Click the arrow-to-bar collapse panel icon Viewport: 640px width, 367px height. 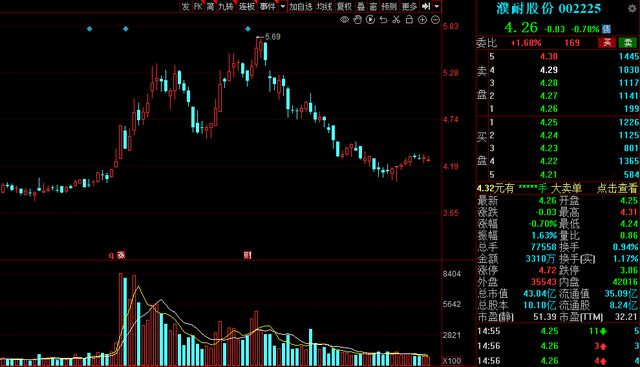(x=426, y=6)
